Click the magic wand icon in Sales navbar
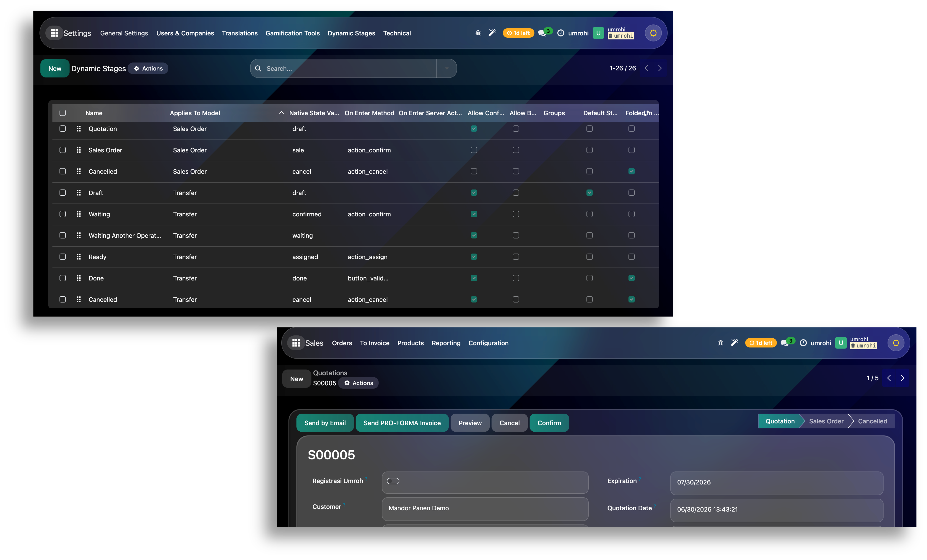Screen dimensions: 927x560 pos(734,343)
